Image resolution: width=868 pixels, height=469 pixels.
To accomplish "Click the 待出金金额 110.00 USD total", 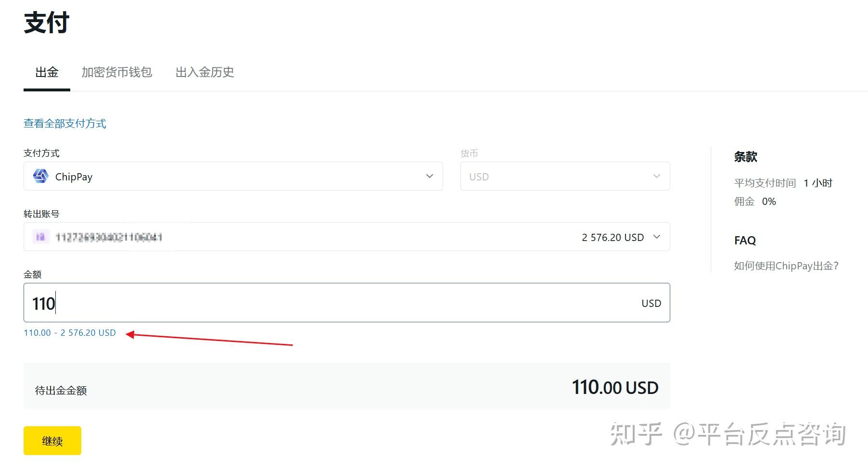I will tap(614, 388).
